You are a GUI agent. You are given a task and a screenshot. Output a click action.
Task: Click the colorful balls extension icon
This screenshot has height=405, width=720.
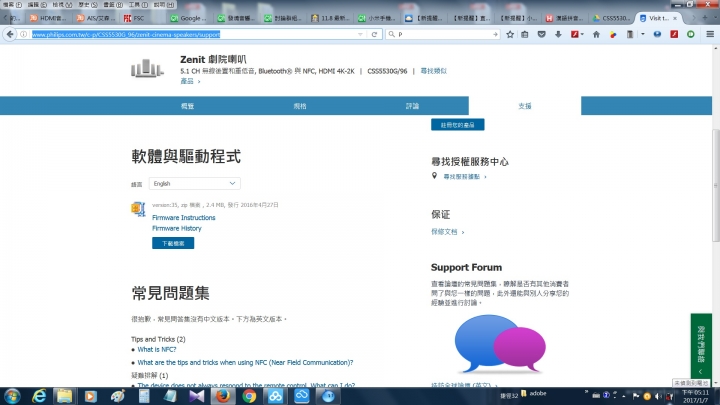point(613,34)
